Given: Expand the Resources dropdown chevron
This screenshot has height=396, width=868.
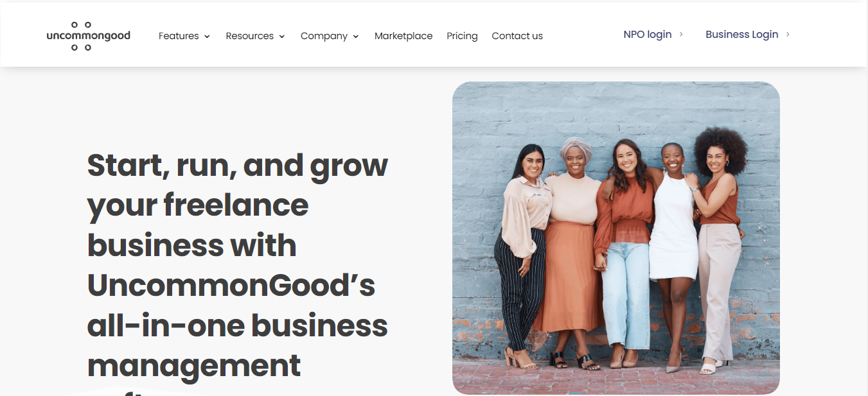Looking at the screenshot, I should pyautogui.click(x=282, y=37).
